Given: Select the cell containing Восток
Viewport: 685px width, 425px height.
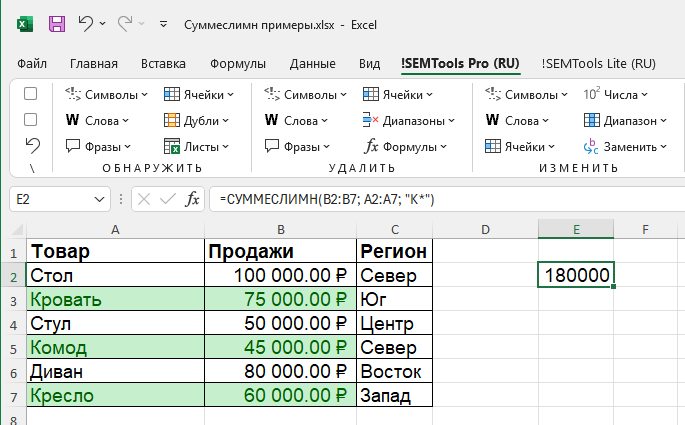Looking at the screenshot, I should click(394, 371).
